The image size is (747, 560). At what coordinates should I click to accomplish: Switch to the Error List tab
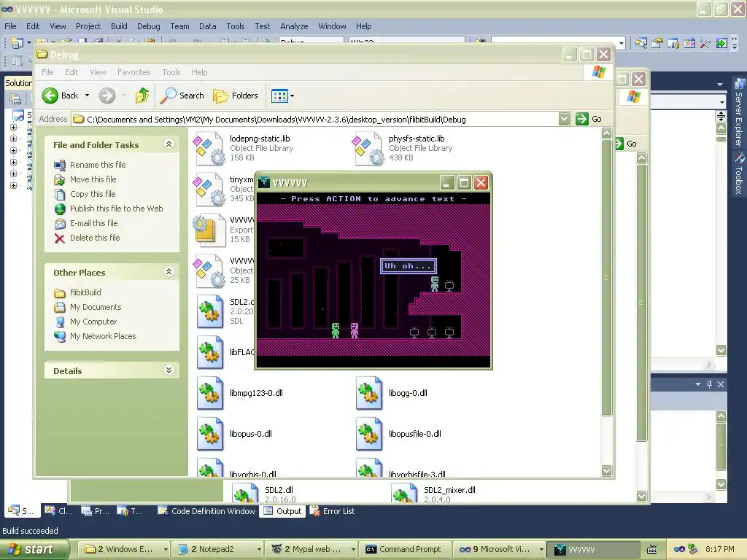pos(332,511)
